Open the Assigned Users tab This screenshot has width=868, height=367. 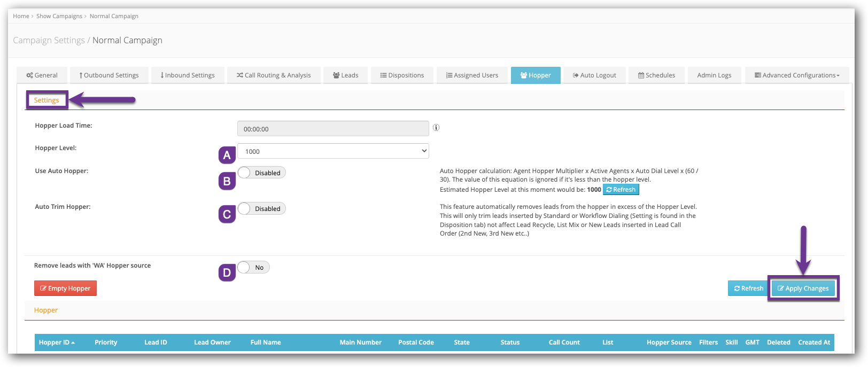click(x=472, y=75)
